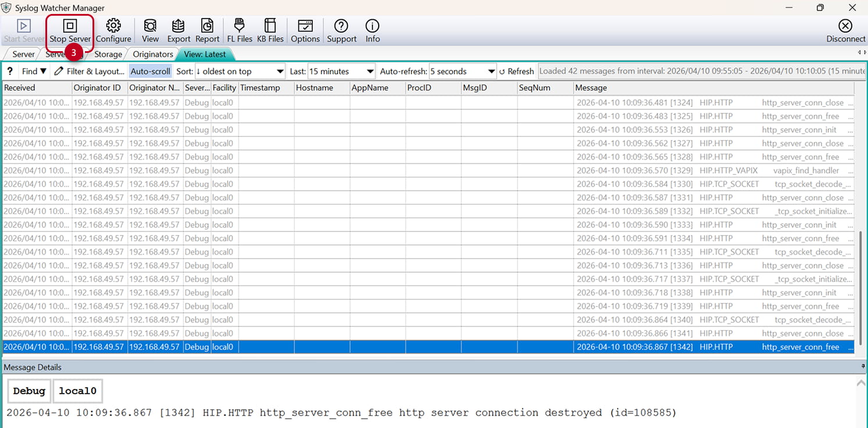Click the SeqNum column header
Image resolution: width=868 pixels, height=428 pixels.
point(545,88)
